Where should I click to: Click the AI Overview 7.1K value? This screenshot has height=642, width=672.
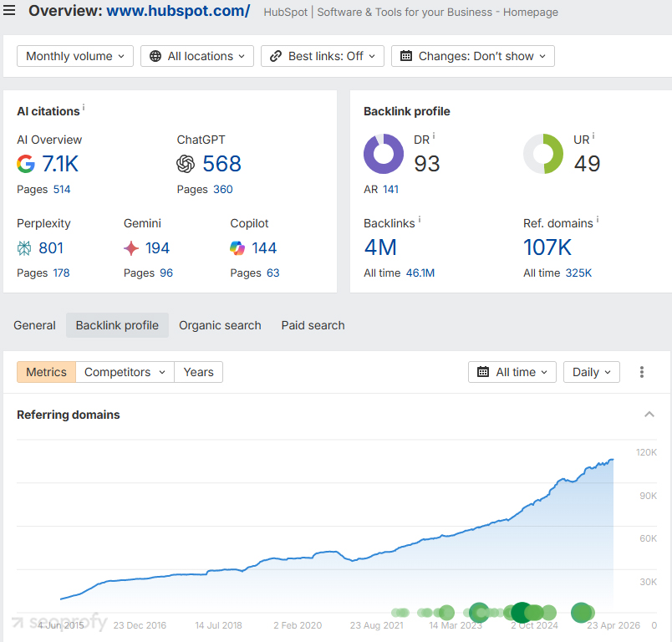tap(60, 164)
